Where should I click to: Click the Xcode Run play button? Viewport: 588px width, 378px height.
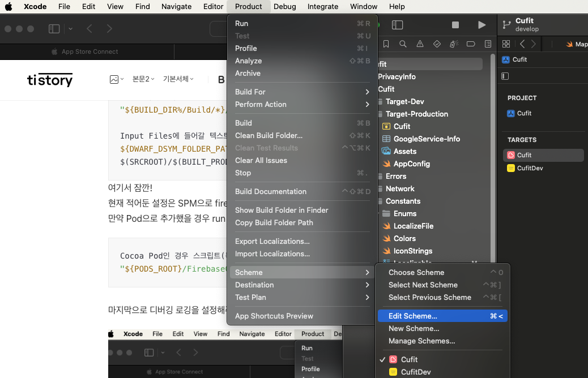[x=482, y=25]
